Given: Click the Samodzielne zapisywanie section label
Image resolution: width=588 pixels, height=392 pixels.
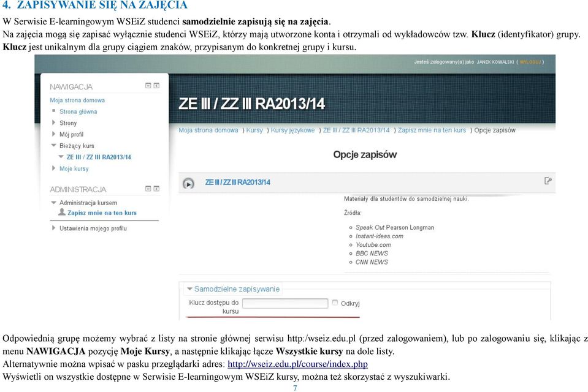Looking at the screenshot, I should [x=237, y=289].
